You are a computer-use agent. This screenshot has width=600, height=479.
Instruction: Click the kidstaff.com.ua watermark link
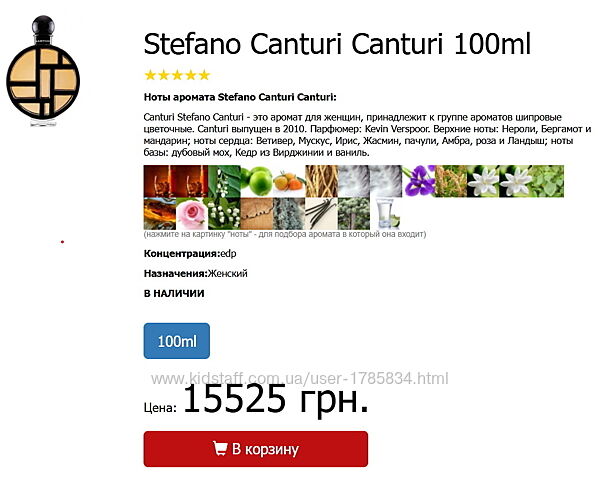[300, 378]
